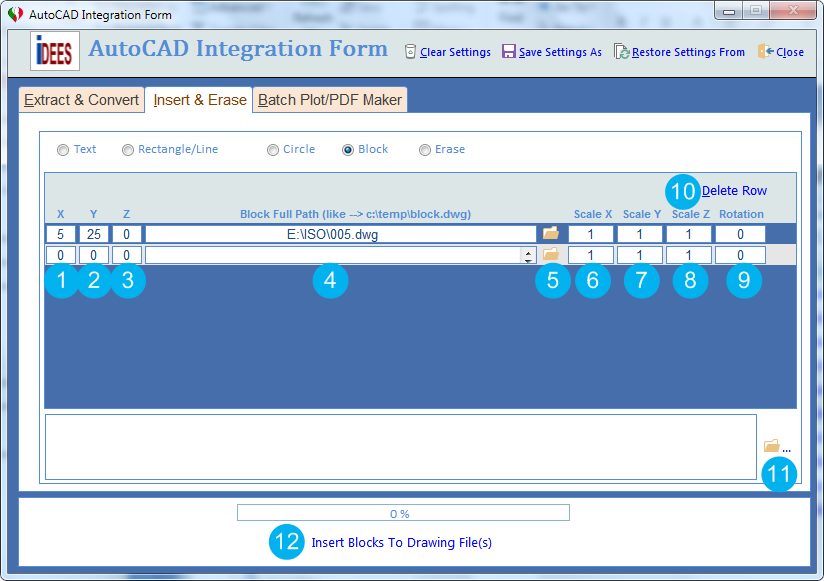824x581 pixels.
Task: Click the Save Settings As floppy icon
Action: pos(509,51)
